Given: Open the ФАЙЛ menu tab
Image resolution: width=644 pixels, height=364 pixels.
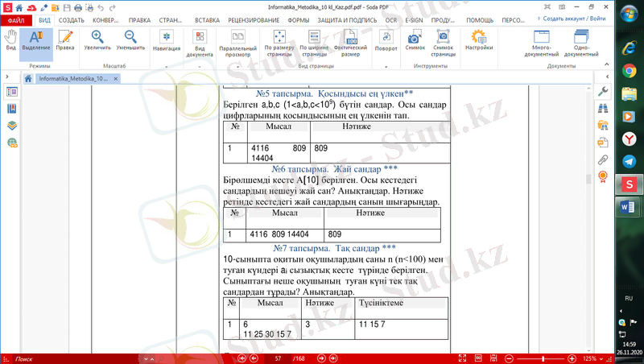Looking at the screenshot, I should coord(16,19).
